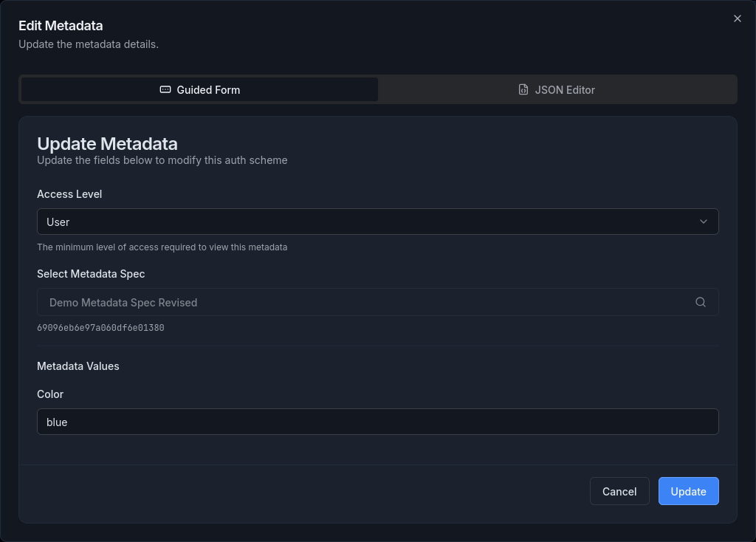756x542 pixels.
Task: Click the Color input containing blue
Action: click(x=377, y=422)
